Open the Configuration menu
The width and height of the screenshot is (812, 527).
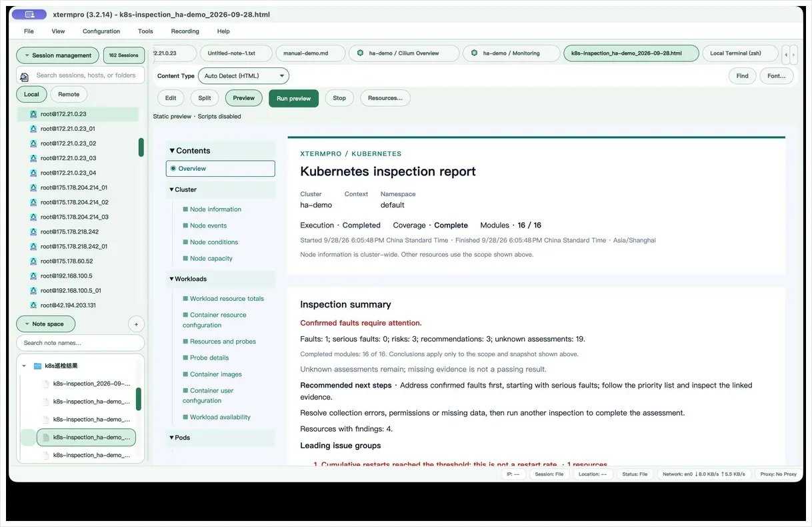101,31
